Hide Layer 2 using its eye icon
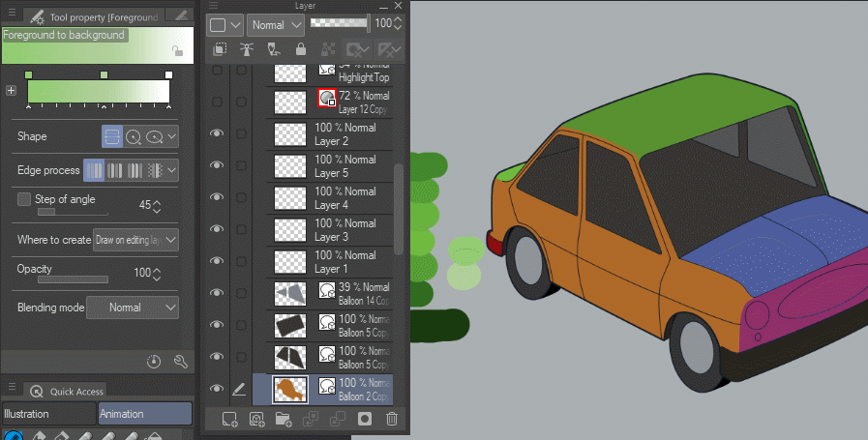Viewport: 868px width, 440px height. pyautogui.click(x=217, y=133)
